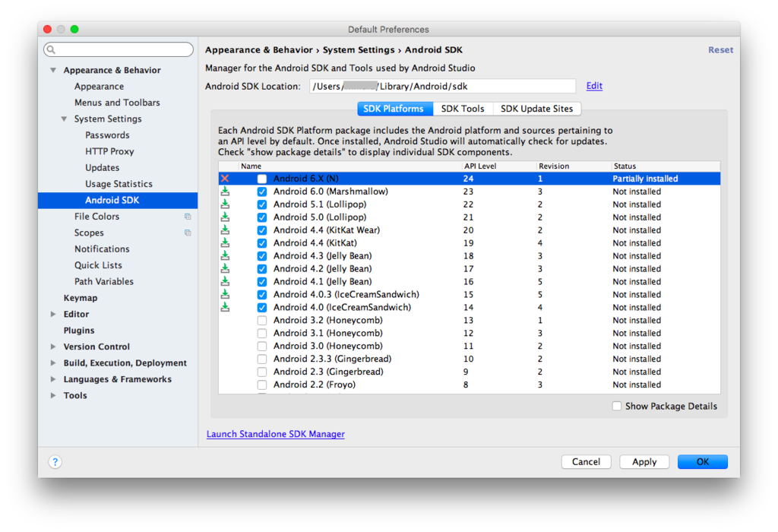
Task: Switch to the SDK Tools tab
Action: click(463, 109)
